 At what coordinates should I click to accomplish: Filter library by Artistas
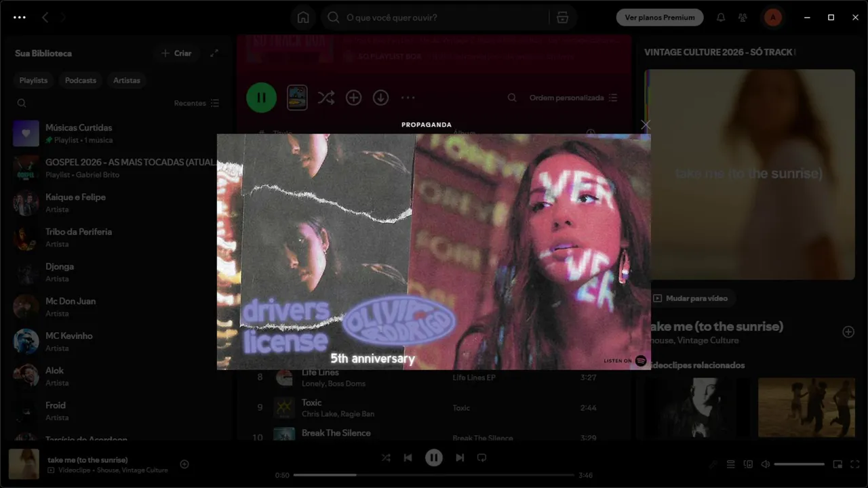[x=127, y=80]
